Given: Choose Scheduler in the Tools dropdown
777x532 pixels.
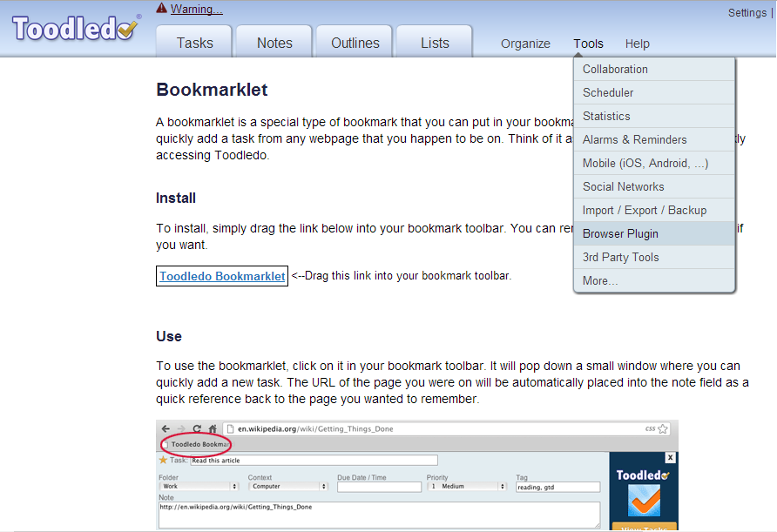Looking at the screenshot, I should [654, 92].
